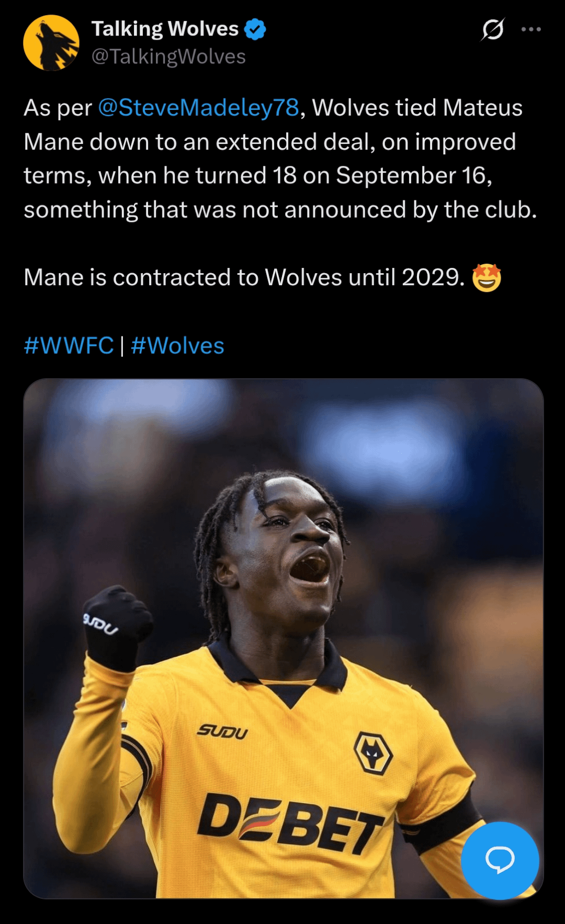Tap the Wolves crest on the shirt

pyautogui.click(x=373, y=753)
